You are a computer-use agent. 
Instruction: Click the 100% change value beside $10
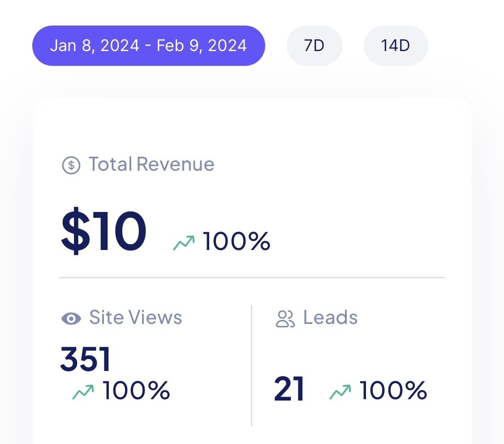coord(237,241)
